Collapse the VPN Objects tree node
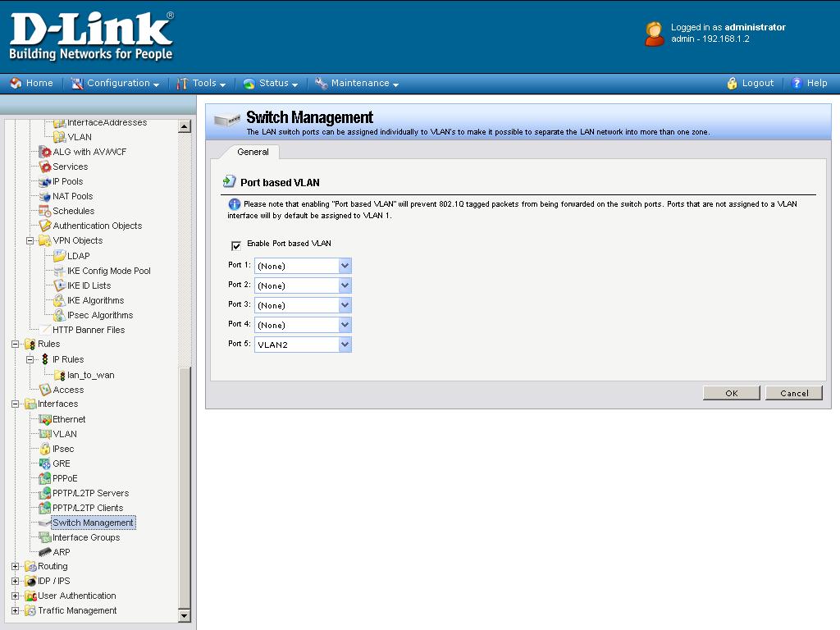This screenshot has height=630, width=840. 30,241
